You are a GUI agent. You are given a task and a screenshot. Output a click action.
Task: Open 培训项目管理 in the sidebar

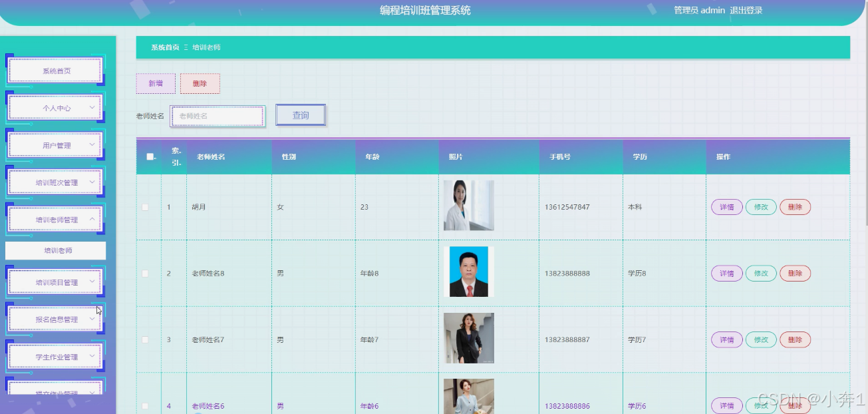pos(55,282)
